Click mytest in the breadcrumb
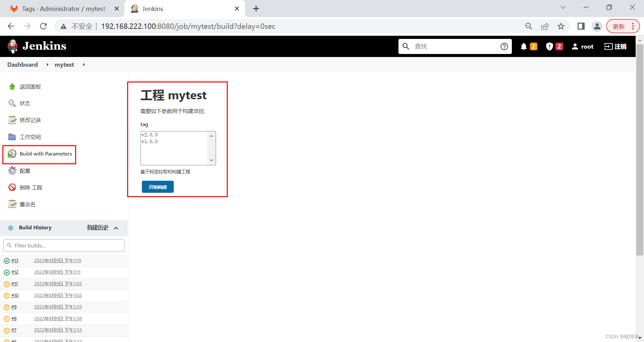The image size is (644, 342). (64, 65)
